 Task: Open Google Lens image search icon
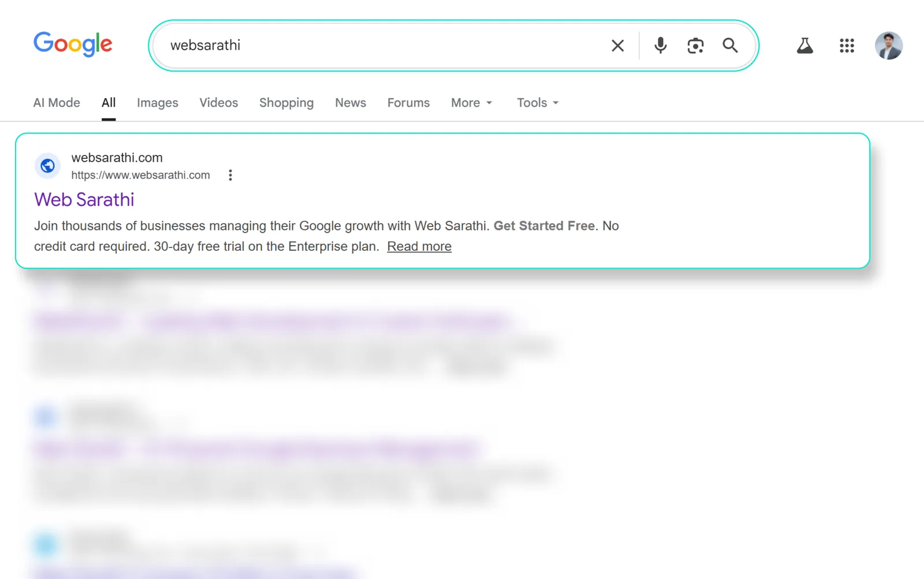click(695, 46)
